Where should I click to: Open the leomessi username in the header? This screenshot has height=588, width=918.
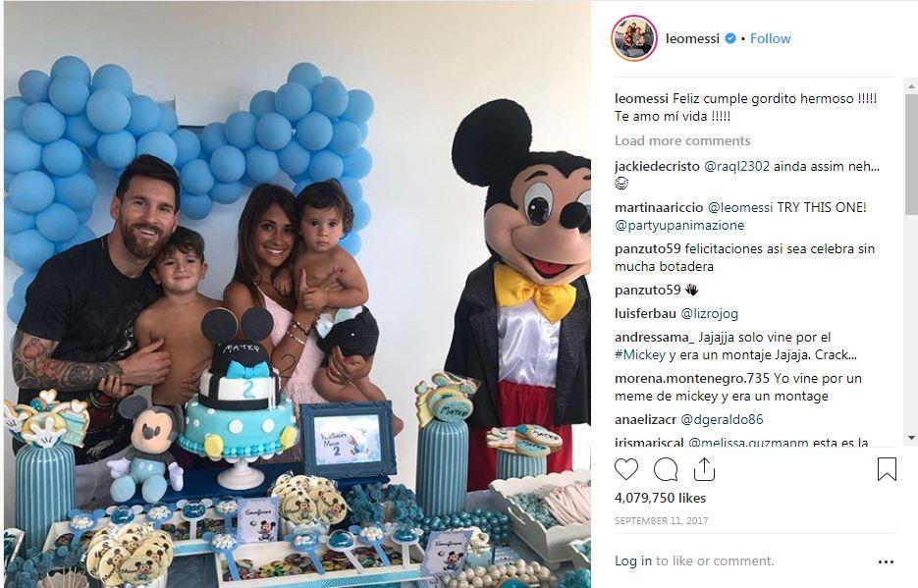coord(692,38)
